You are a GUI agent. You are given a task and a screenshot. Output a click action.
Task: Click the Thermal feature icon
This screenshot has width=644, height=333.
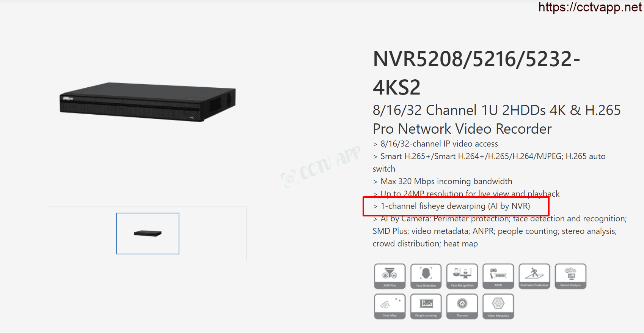(x=462, y=306)
